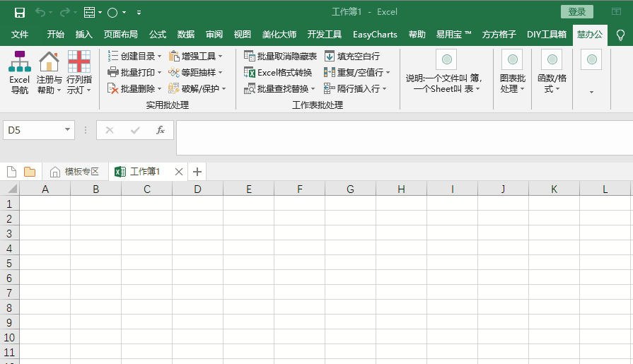Switch to the 开始 ribbon tab

[x=55, y=35]
